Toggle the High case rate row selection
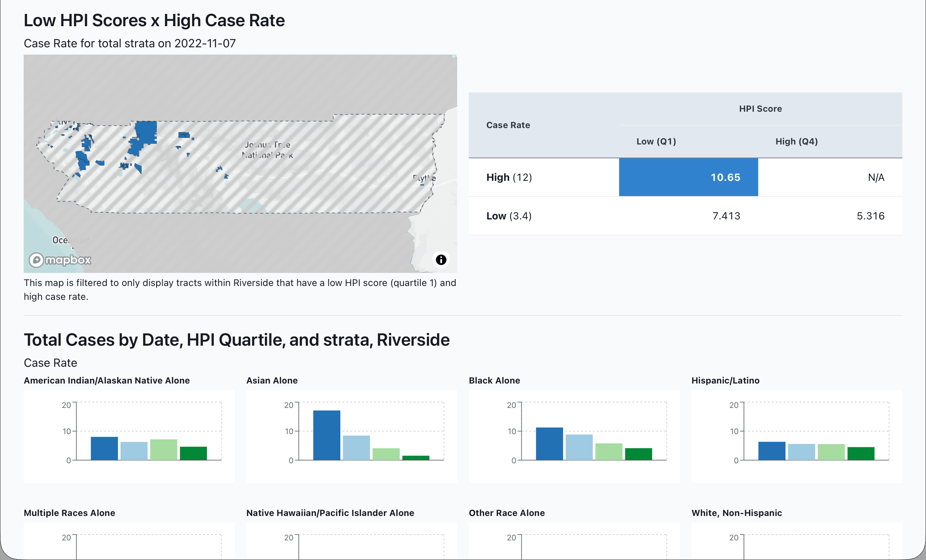Screen dimensions: 926x560 (509, 177)
